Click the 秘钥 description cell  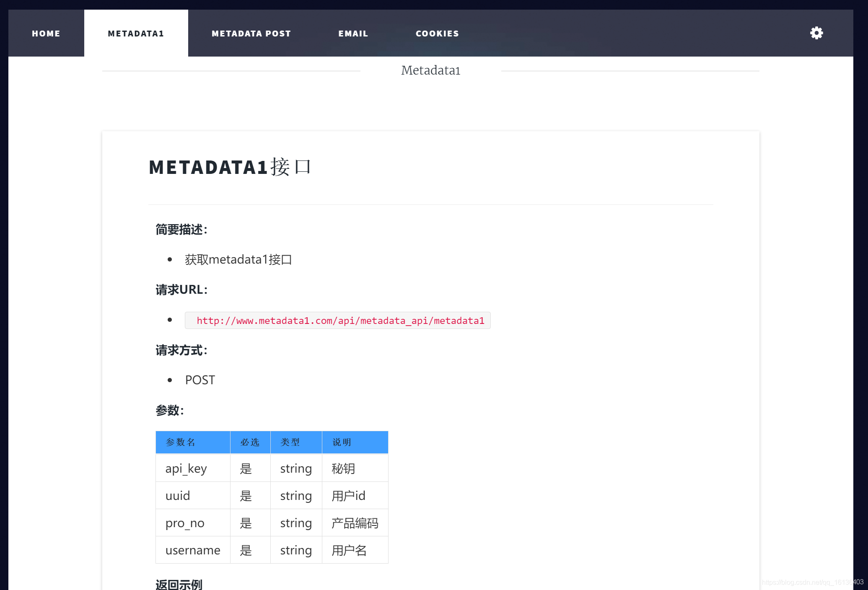355,468
